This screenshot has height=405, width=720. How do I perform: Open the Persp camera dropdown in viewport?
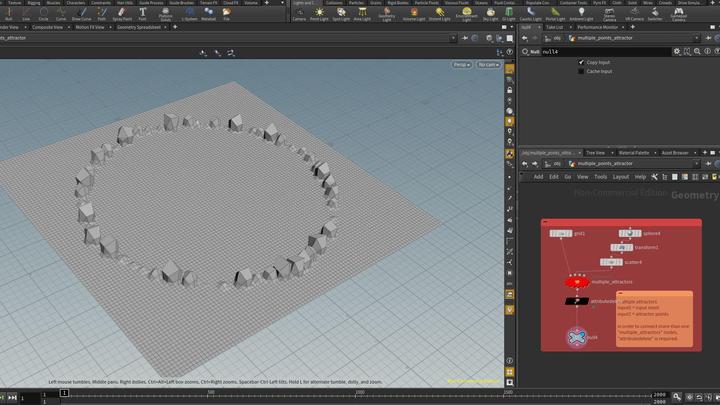461,65
